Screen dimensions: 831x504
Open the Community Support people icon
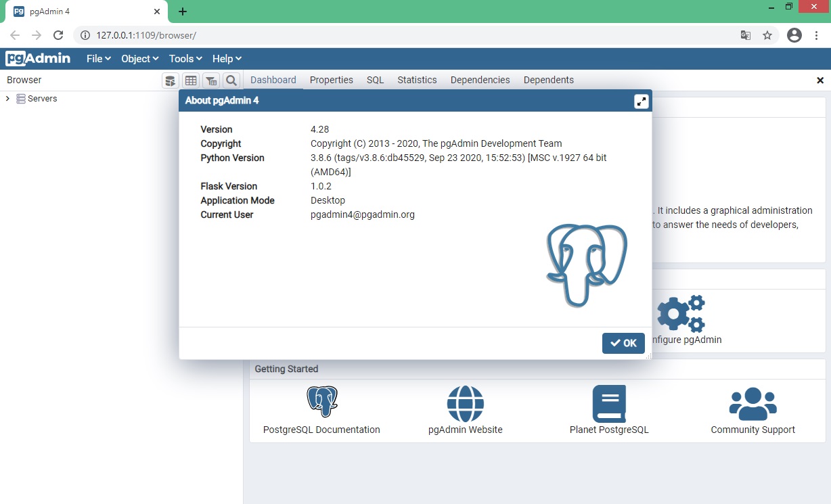click(x=753, y=403)
